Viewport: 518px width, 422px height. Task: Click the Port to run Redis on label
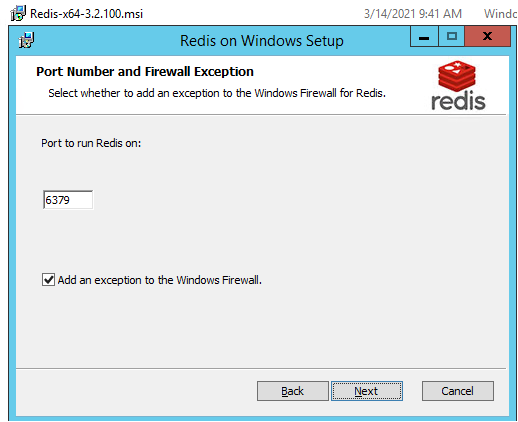click(x=91, y=143)
